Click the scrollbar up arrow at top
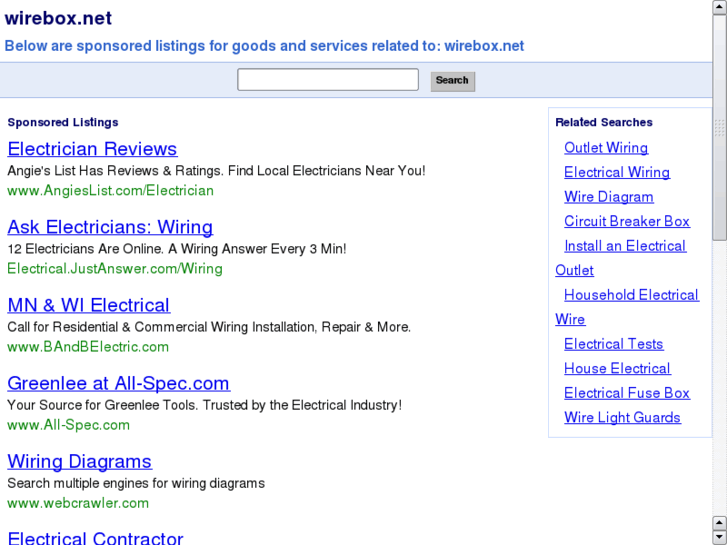The height and width of the screenshot is (545, 727). click(720, 7)
